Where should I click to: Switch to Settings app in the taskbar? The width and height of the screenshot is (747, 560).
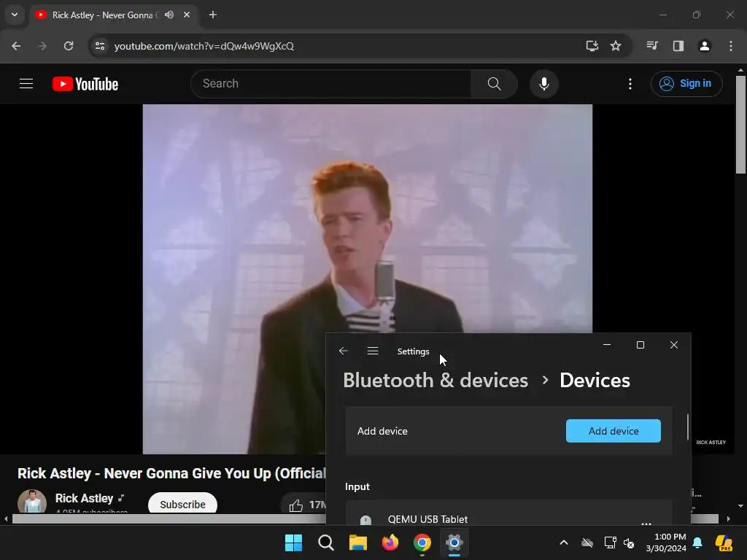[454, 542]
